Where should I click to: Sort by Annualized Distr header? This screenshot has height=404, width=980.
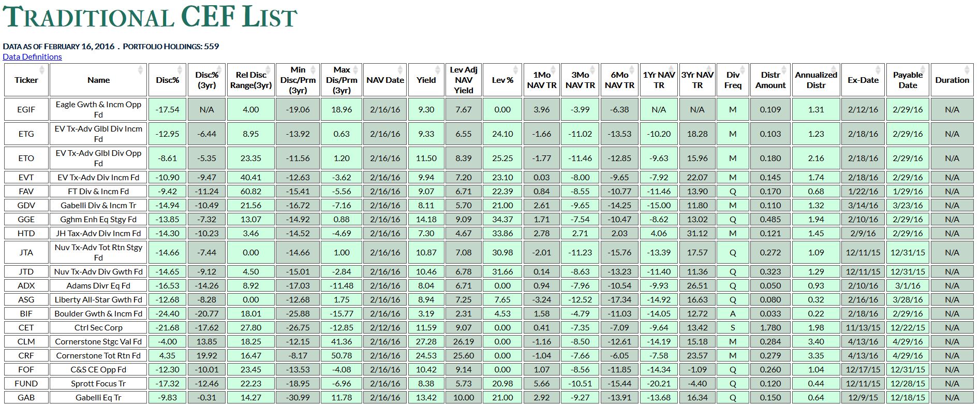coord(815,80)
